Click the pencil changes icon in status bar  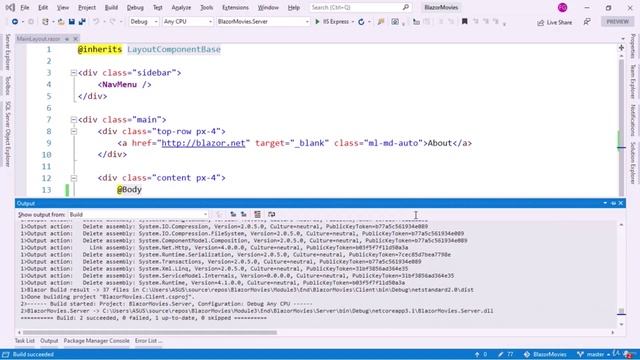pos(500,354)
